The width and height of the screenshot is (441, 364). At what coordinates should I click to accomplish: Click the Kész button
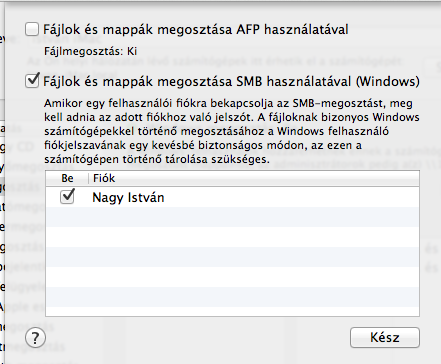385,337
